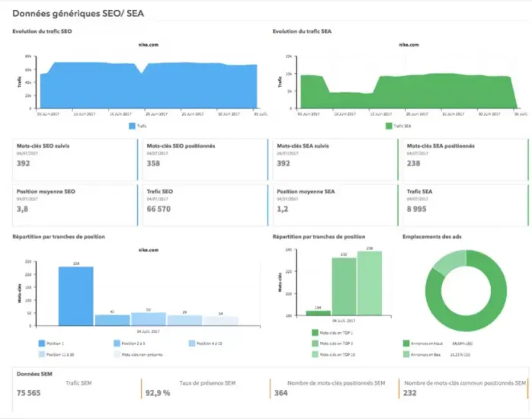
Task: Select the SEO bar labeled 50
Action: click(149, 319)
